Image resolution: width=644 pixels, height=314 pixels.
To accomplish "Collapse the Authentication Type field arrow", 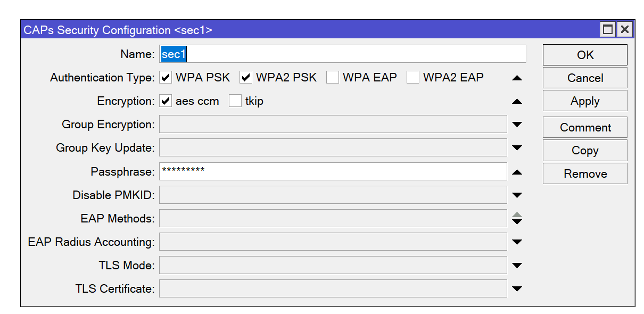I will pyautogui.click(x=517, y=78).
